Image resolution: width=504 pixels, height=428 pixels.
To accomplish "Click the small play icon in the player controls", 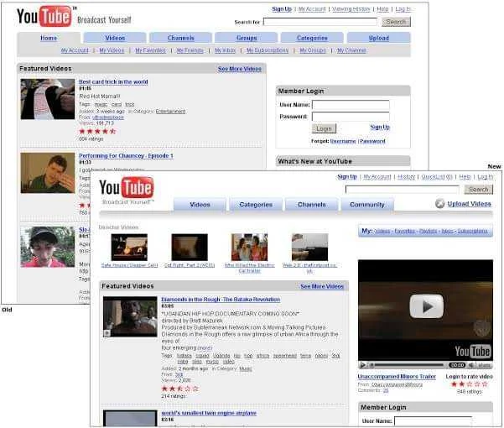I will [x=363, y=365].
